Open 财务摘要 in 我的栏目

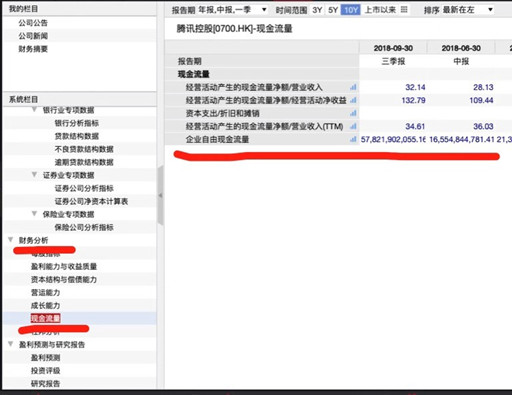tap(33, 49)
